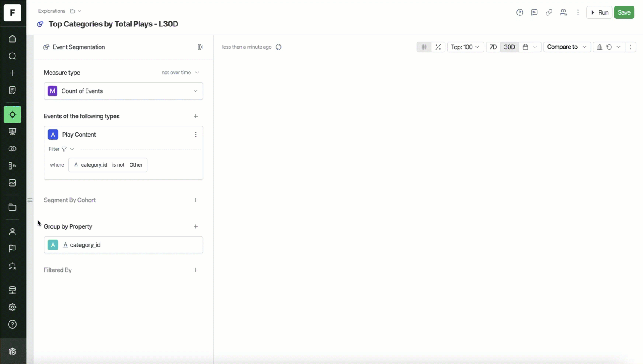Open the chart area three-dot options

click(631, 47)
